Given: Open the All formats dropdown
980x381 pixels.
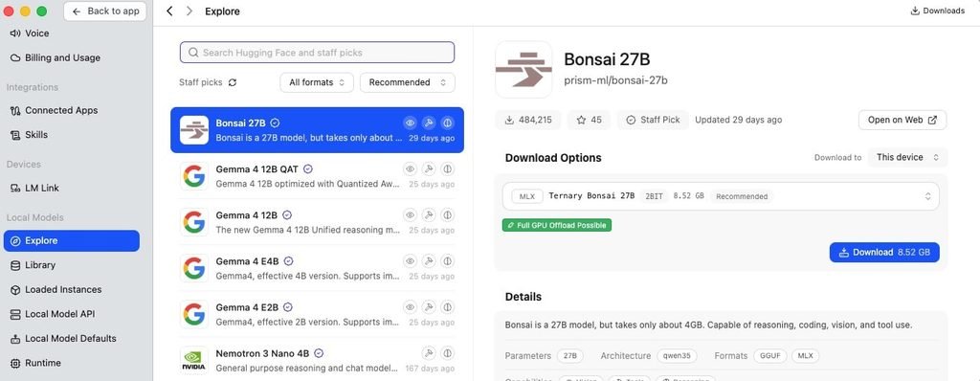Looking at the screenshot, I should pos(317,82).
